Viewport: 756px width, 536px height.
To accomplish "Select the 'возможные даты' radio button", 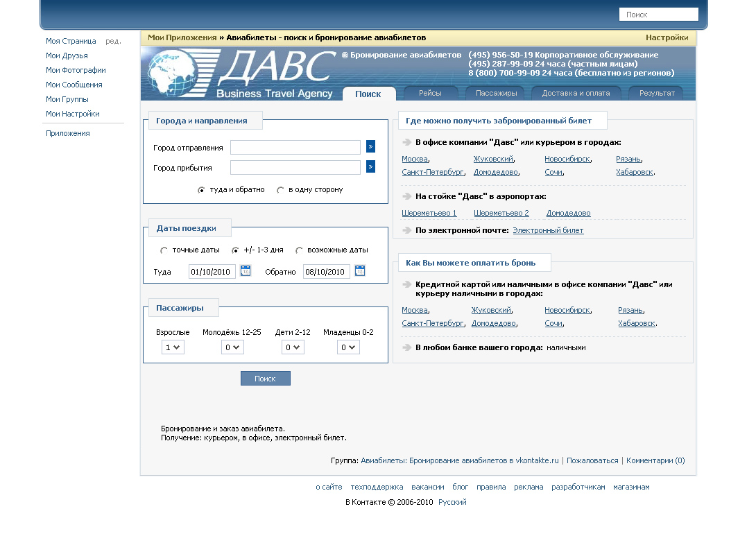I will pos(298,250).
